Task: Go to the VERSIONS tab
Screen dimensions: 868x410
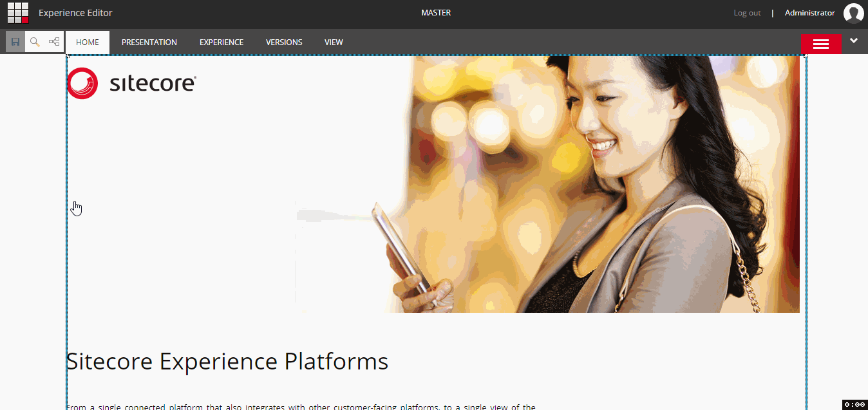Action: click(284, 42)
